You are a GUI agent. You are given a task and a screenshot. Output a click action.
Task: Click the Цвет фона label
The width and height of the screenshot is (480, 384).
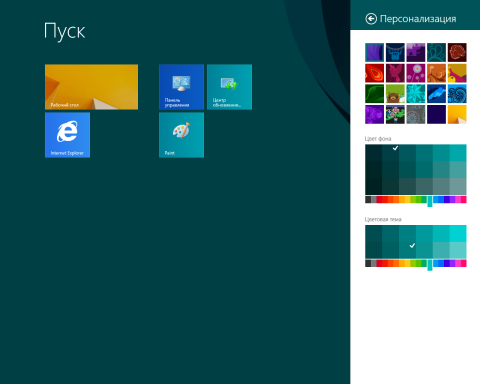[x=378, y=139]
